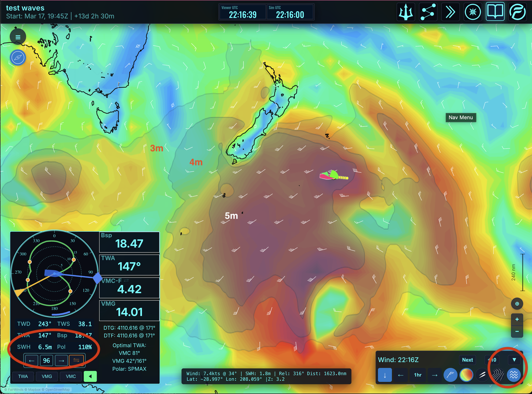532x394 pixels.
Task: Open the logbook book icon
Action: [x=495, y=12]
